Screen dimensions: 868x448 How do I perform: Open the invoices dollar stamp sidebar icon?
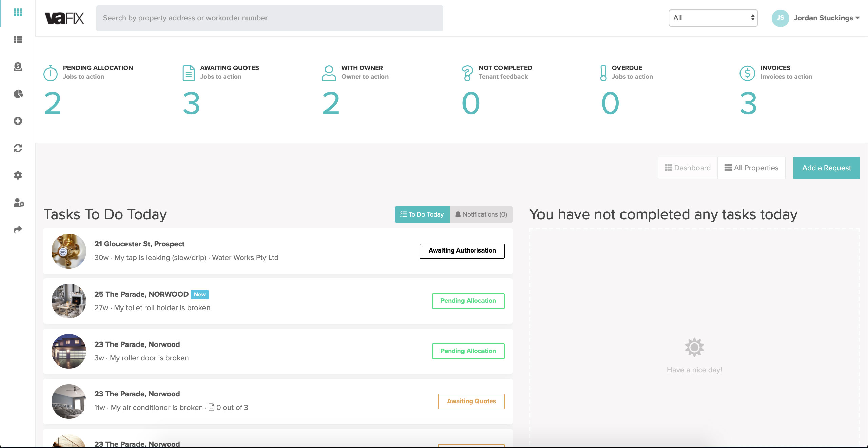coord(18,67)
